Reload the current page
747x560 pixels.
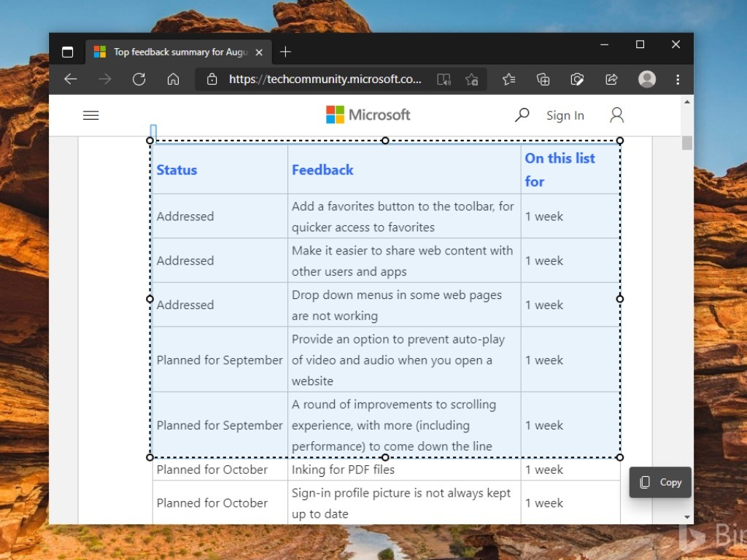(139, 79)
